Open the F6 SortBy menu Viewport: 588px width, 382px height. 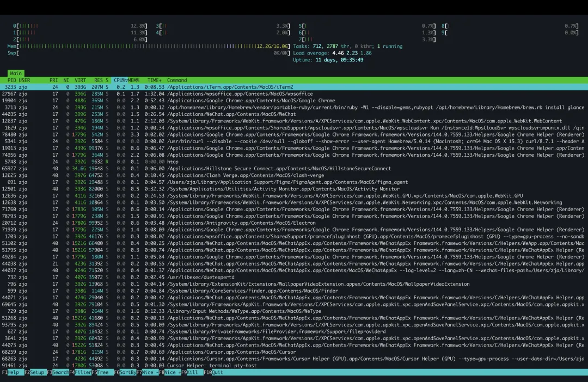[x=125, y=372]
